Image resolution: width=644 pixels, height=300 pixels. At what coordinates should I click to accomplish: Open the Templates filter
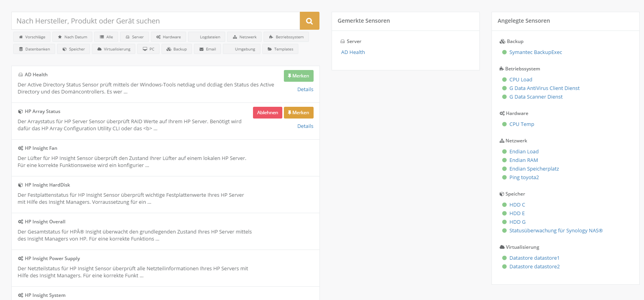tap(280, 49)
